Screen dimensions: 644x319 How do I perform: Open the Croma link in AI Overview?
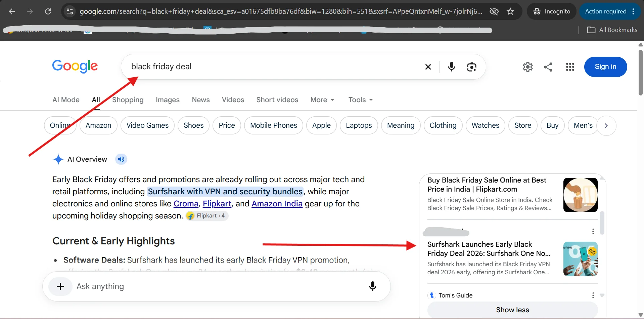tap(186, 204)
